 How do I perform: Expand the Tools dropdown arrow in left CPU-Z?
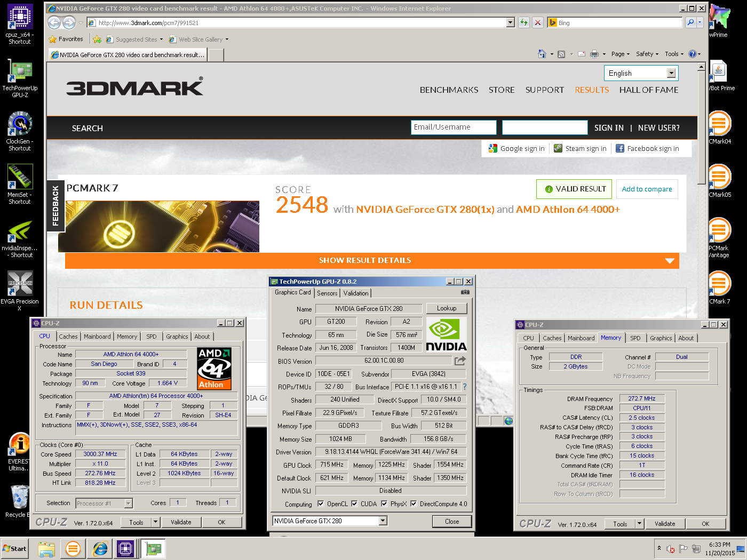(x=156, y=522)
